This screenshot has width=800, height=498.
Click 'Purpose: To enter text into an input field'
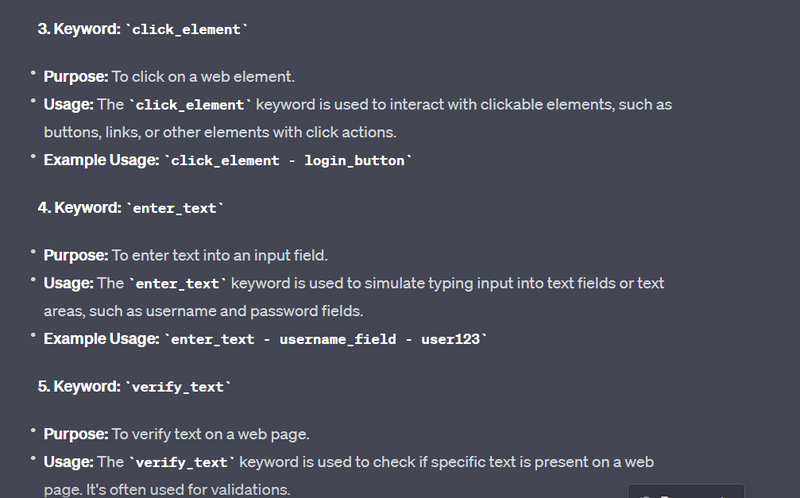coord(185,255)
